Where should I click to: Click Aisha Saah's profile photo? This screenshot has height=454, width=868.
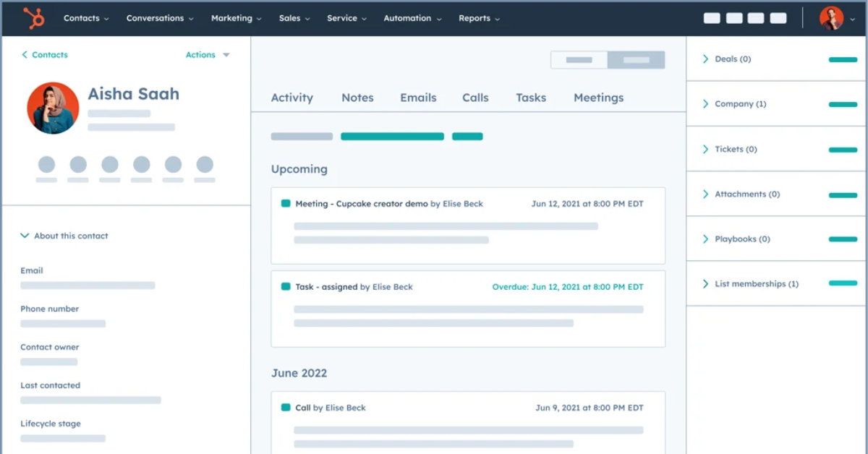click(53, 108)
